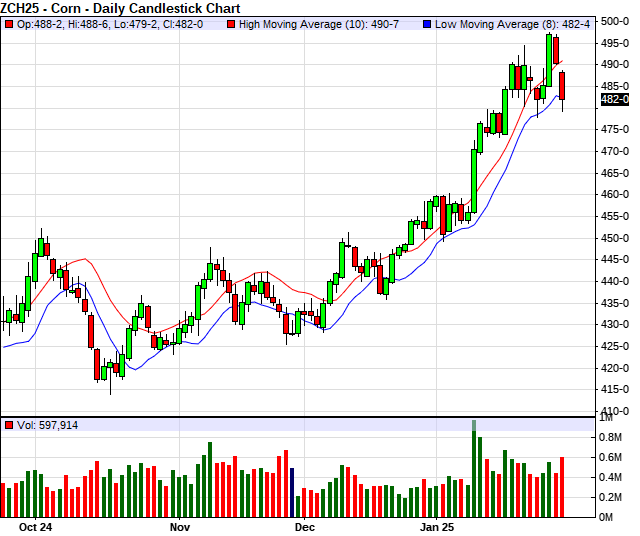Click the Dec date axis label
Image resolution: width=640 pixels, height=536 pixels.
coord(304,526)
